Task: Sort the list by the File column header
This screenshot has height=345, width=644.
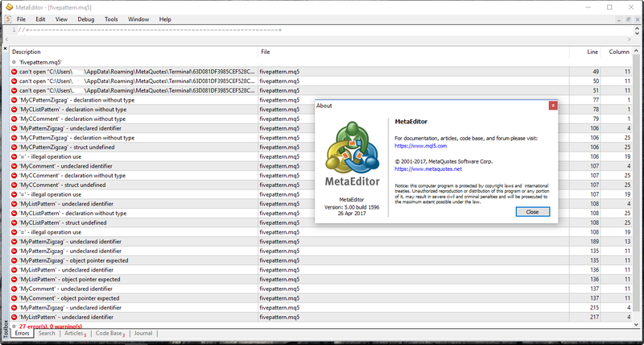Action: tap(414, 52)
